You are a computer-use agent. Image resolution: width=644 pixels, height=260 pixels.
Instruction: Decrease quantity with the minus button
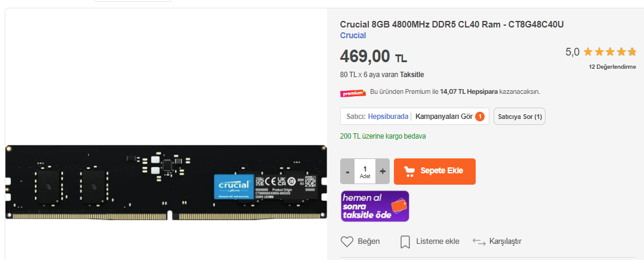(347, 172)
